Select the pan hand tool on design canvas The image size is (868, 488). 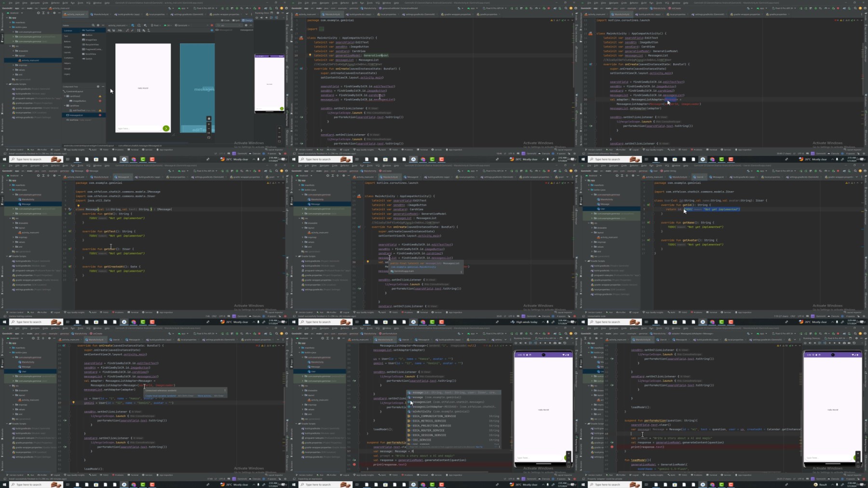[209, 119]
